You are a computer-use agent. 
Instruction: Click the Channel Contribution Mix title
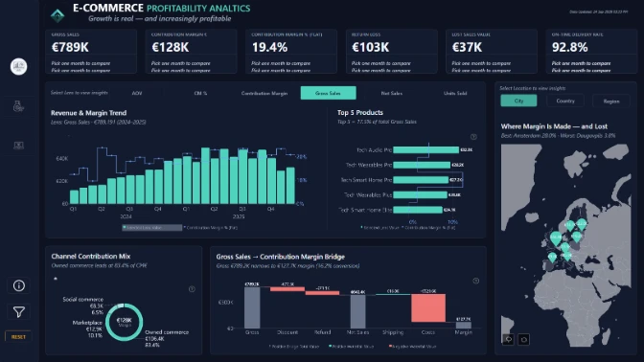click(x=91, y=256)
